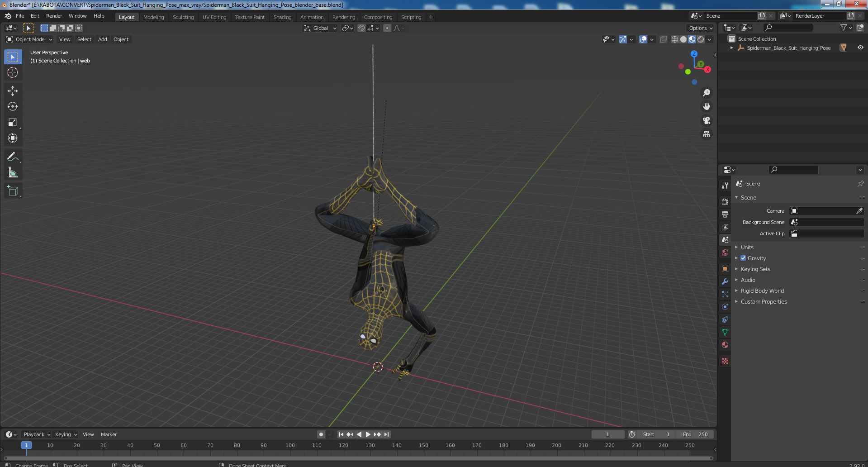Select the Move tool
This screenshot has height=467, width=868.
coord(13,91)
